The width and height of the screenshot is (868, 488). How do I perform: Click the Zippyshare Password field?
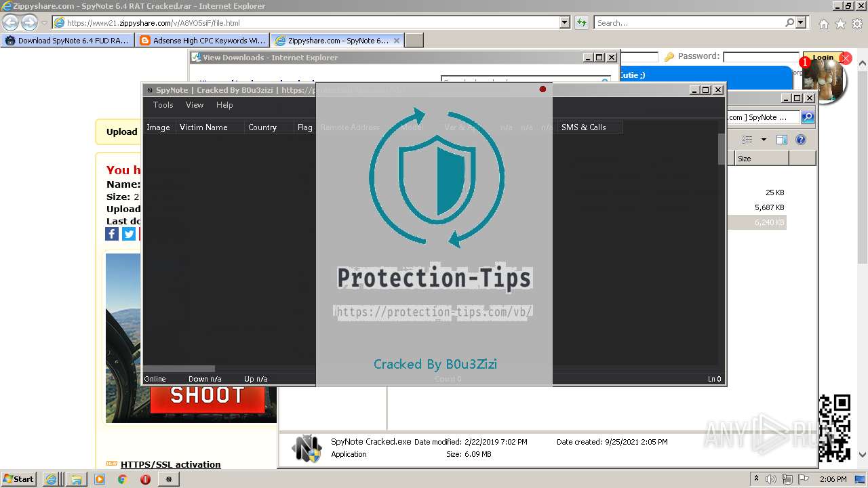761,57
